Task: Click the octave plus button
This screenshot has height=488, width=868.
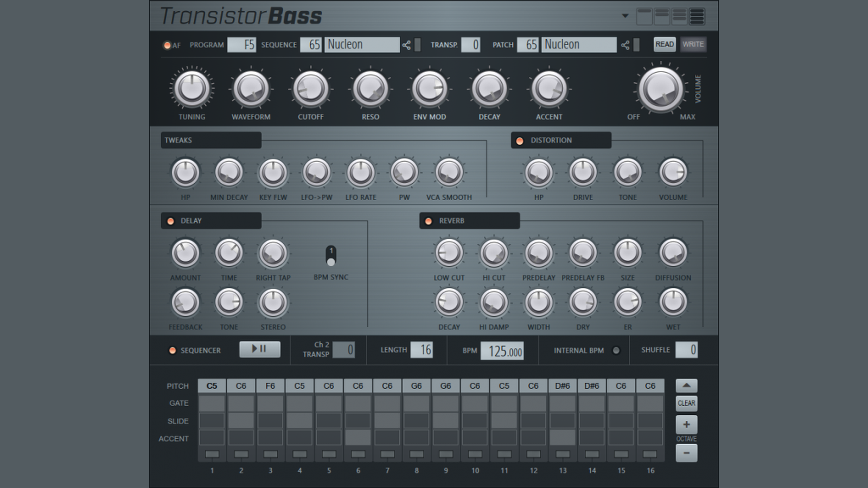Action: point(686,424)
